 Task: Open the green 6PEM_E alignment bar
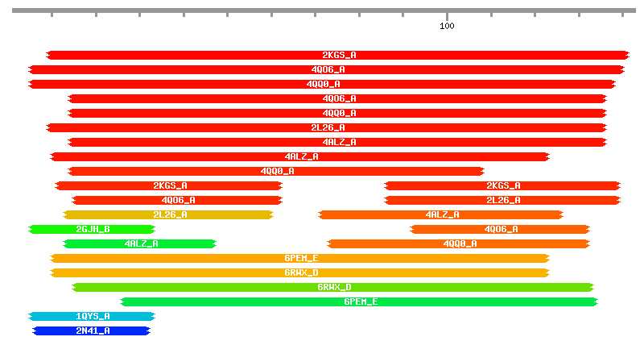point(360,301)
